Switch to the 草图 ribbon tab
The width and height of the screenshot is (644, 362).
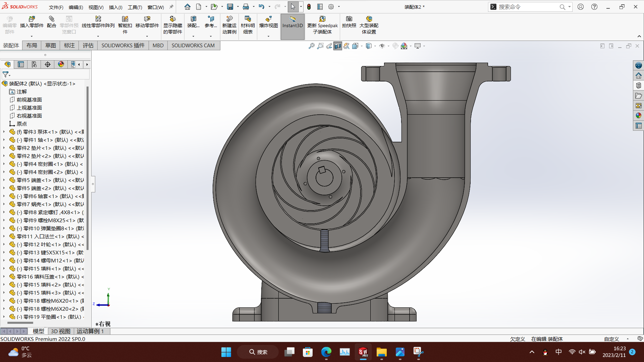[51, 45]
